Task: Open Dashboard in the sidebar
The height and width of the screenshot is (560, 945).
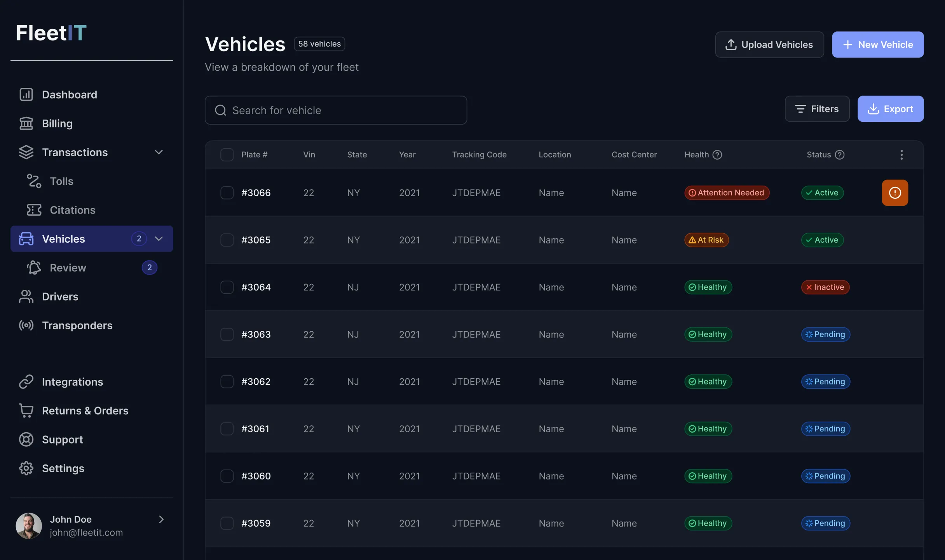Action: click(x=92, y=94)
